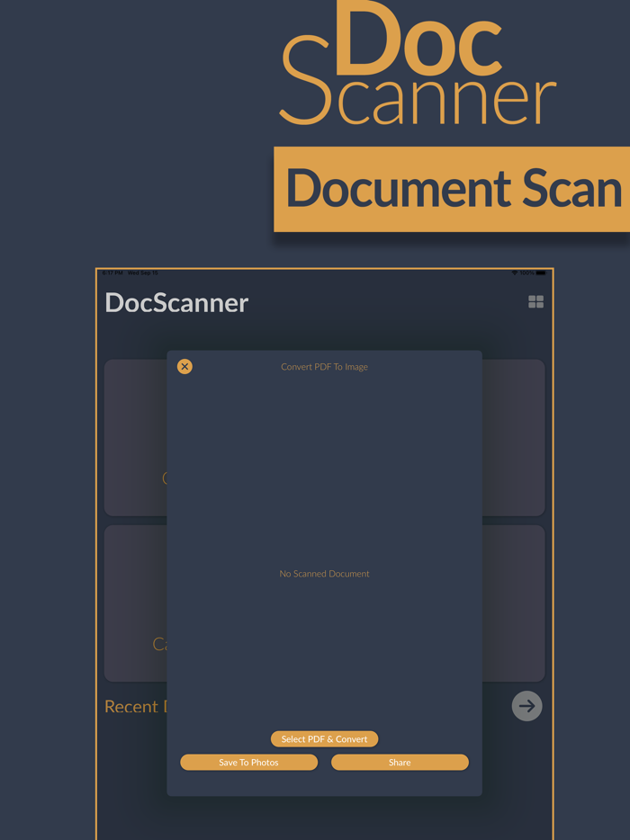Click the Save To Photos button

[248, 763]
